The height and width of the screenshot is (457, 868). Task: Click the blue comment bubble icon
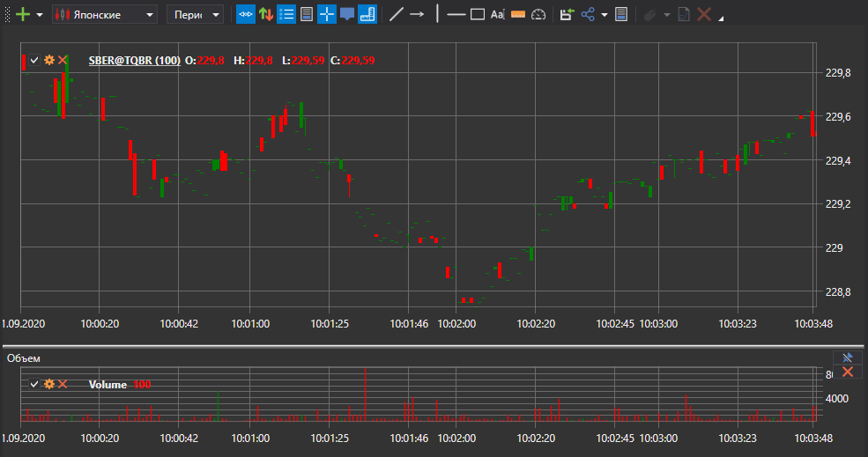click(347, 14)
